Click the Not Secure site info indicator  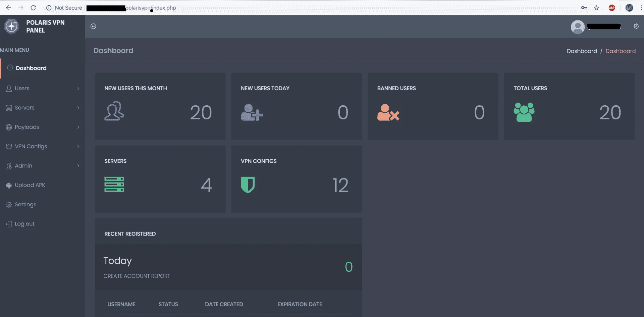point(64,8)
